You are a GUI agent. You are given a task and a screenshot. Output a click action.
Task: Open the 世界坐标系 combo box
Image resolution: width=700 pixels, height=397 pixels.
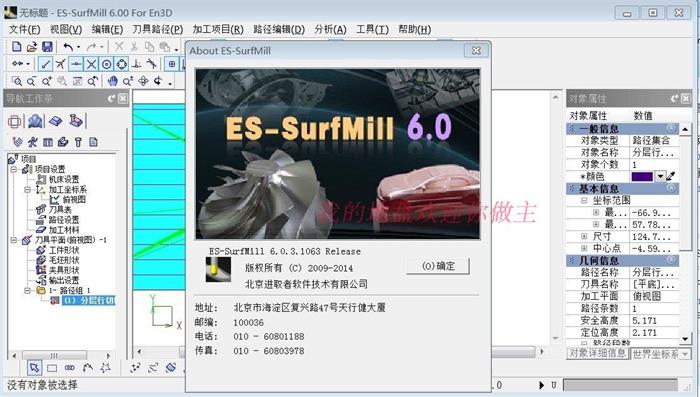click(x=661, y=354)
